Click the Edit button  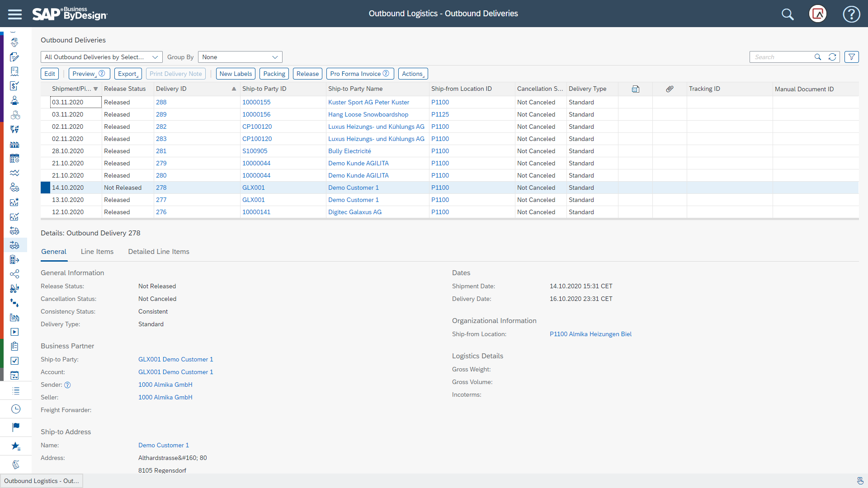50,74
